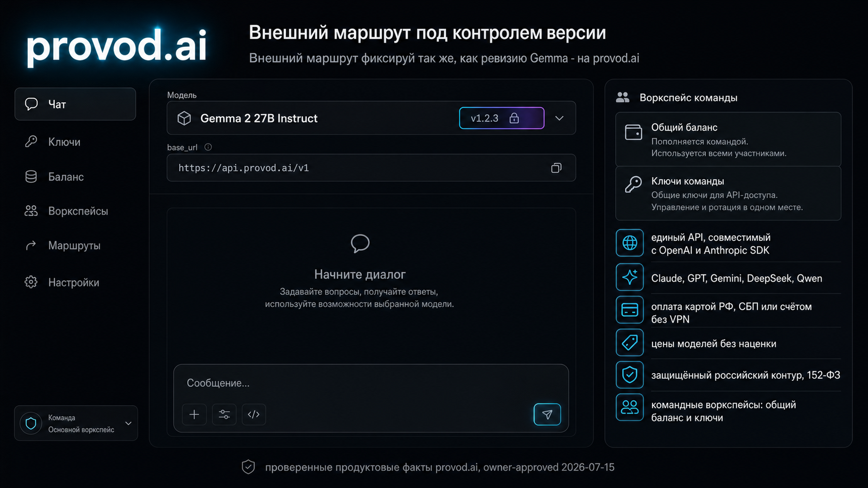Click the chat bubble icon above Начните диалог
This screenshot has width=868, height=488.
(x=360, y=243)
